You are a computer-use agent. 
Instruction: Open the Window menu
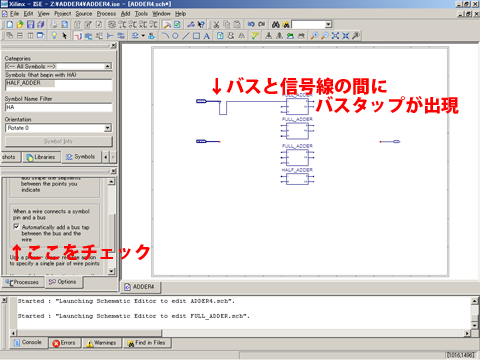coord(161,14)
